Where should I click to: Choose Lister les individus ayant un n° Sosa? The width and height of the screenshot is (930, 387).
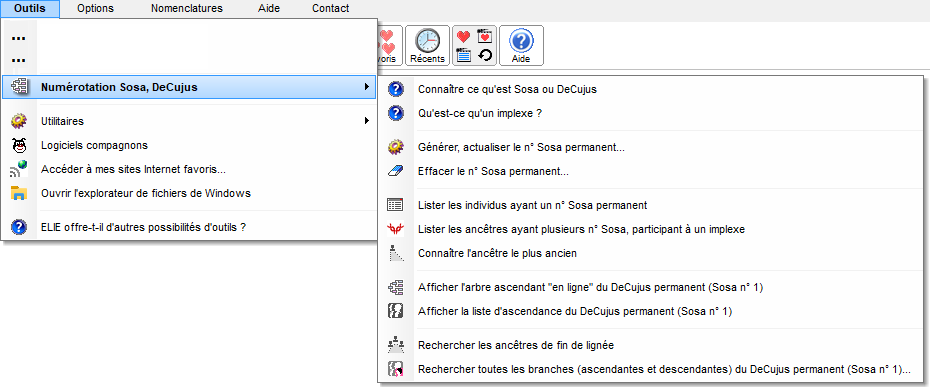(650, 205)
